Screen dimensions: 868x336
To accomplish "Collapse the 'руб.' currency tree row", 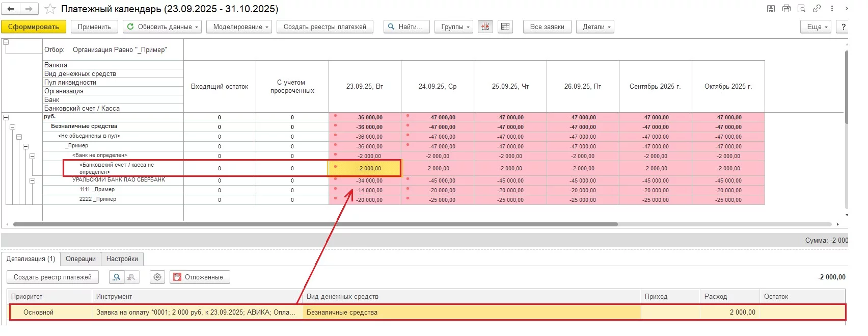I will coord(6,117).
